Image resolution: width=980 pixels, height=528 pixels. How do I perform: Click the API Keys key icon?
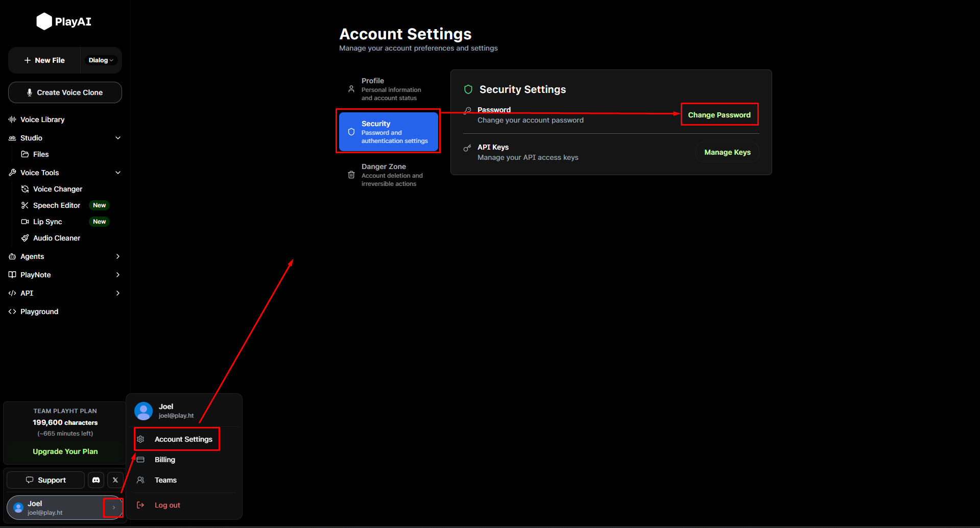467,148
